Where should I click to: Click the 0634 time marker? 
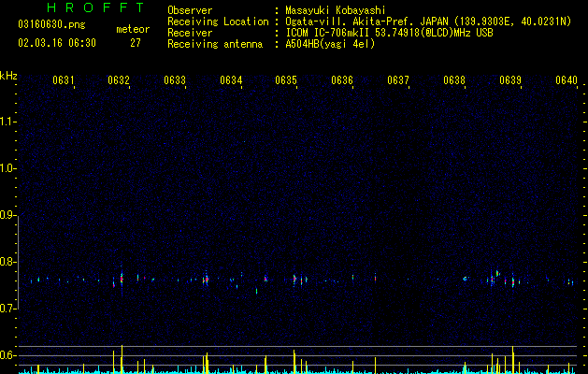tap(231, 80)
